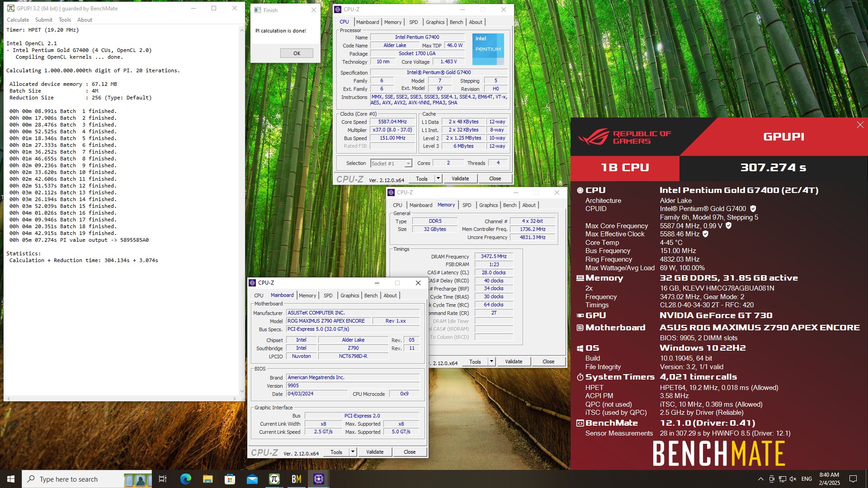The height and width of the screenshot is (488, 868).
Task: Launch Microsoft Edge from the taskbar
Action: point(185,479)
